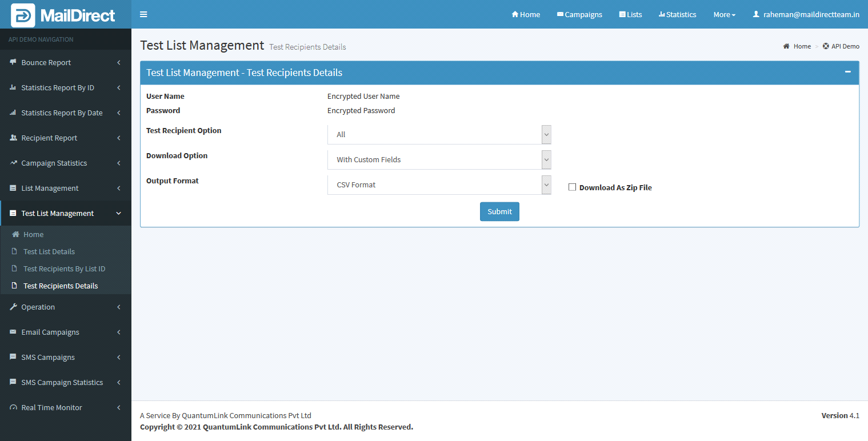The width and height of the screenshot is (868, 441).
Task: Click the Operation wrench icon
Action: 13,307
